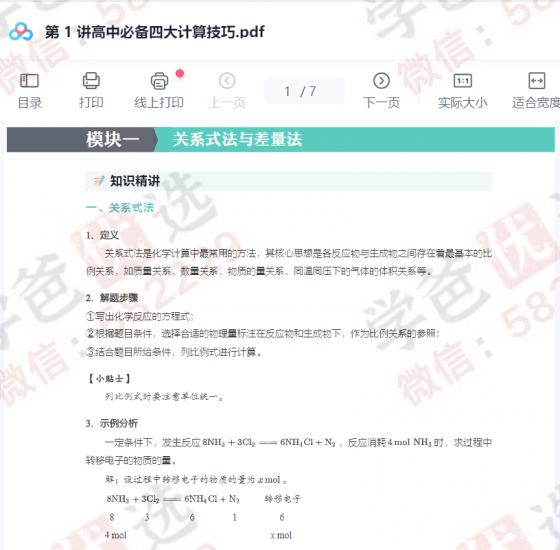
Task: Fit page with 适合宽度 button
Action: pos(536,90)
